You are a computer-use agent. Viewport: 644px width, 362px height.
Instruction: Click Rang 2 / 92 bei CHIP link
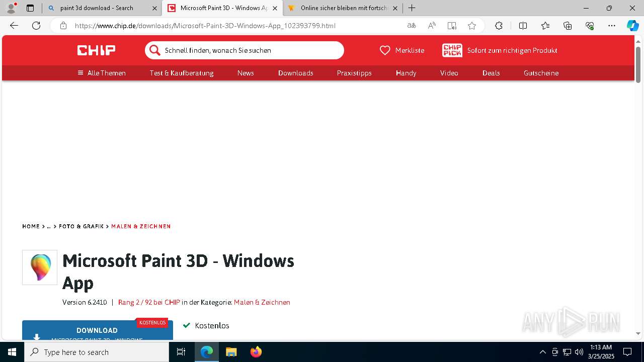[149, 302]
